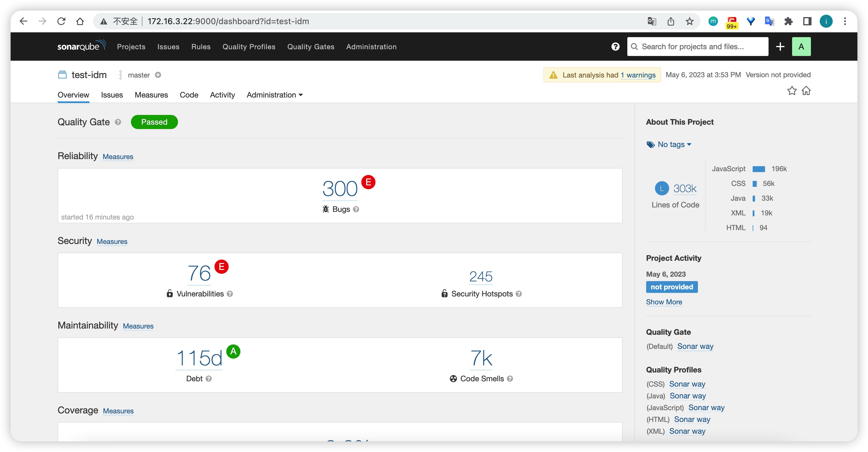868x452 pixels.
Task: Open Quality Profiles in top navigation
Action: [x=249, y=47]
